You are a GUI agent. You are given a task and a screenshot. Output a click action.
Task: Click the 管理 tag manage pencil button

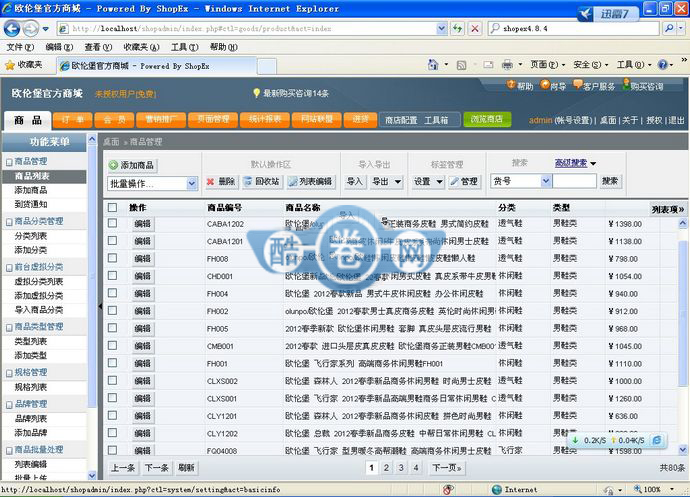[465, 181]
